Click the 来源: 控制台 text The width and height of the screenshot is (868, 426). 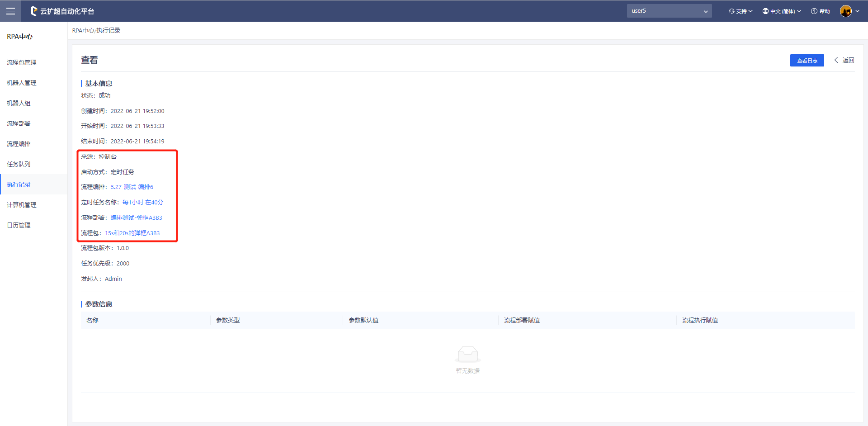click(99, 156)
